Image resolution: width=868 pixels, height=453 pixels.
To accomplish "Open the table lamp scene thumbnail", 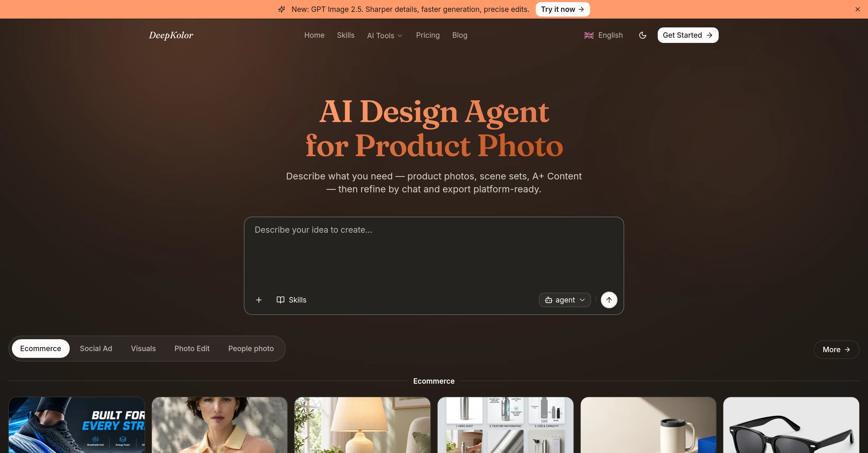I will (362, 425).
